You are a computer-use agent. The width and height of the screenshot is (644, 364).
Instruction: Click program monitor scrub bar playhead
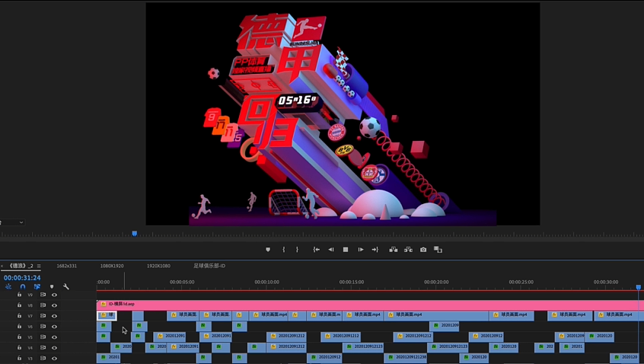[134, 233]
